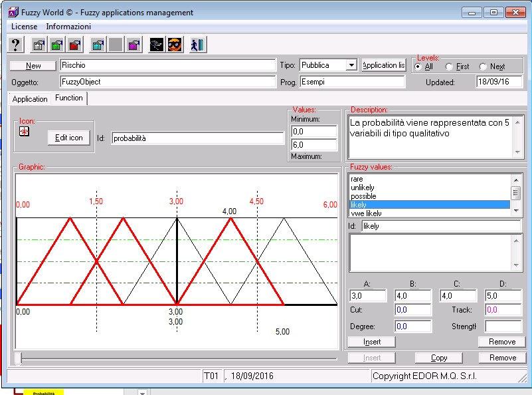Click the name field containing Rischio

tap(168, 65)
